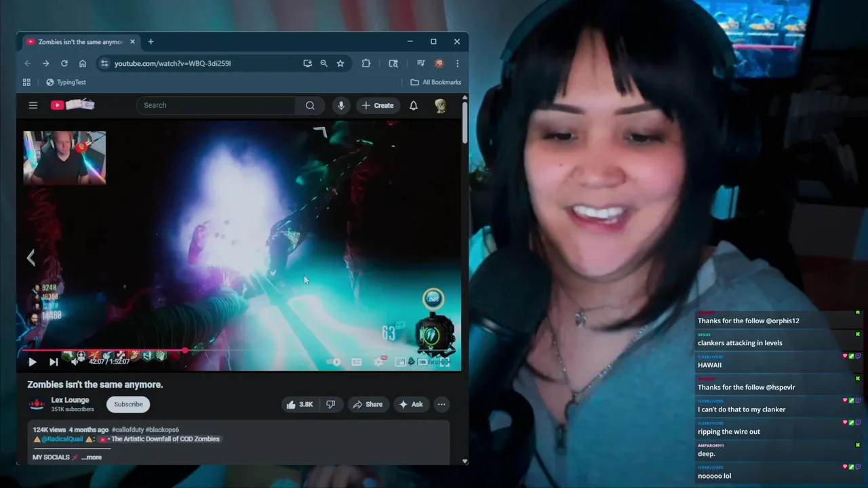Click the left arrow on the video
868x488 pixels.
pos(31,258)
